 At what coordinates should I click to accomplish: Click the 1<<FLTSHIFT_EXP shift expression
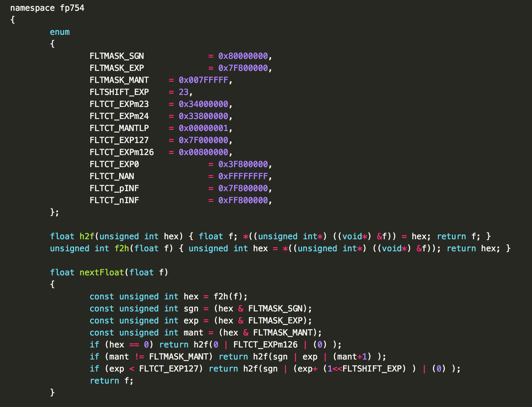click(366, 369)
